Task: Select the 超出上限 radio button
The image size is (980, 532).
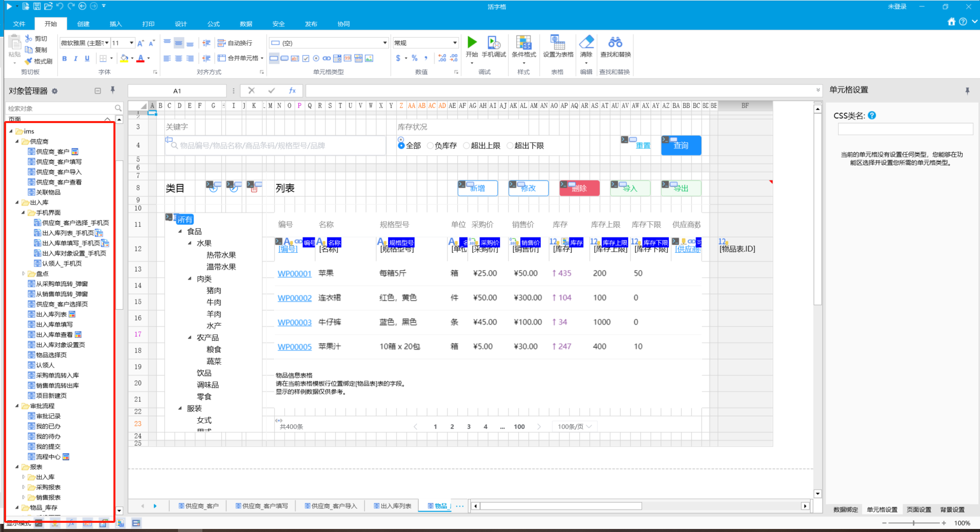Action: pos(466,145)
